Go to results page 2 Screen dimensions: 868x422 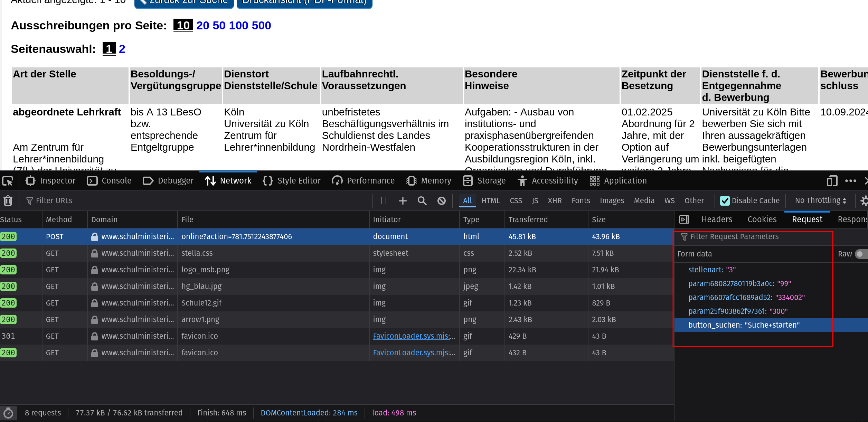coord(122,49)
